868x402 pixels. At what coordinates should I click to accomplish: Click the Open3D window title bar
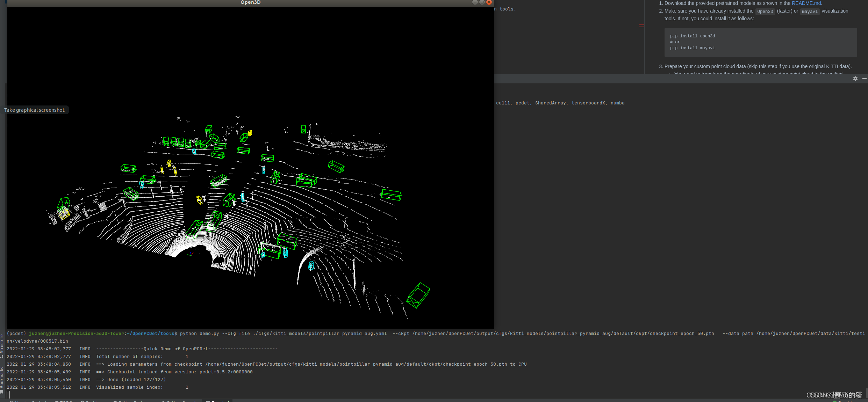(250, 2)
